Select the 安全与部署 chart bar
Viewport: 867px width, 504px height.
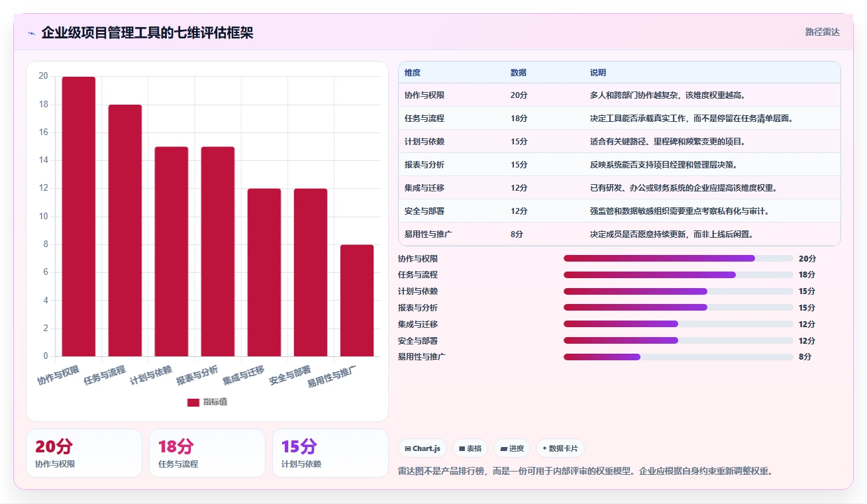(311, 272)
